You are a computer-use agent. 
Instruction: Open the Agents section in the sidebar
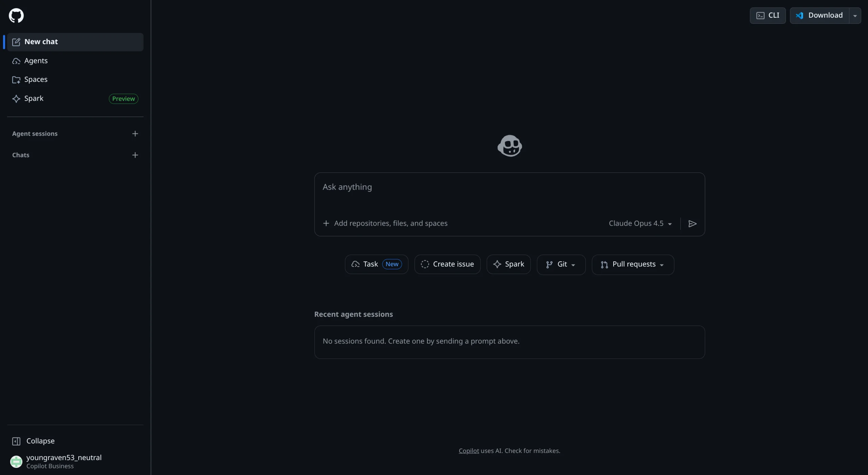[x=36, y=61]
